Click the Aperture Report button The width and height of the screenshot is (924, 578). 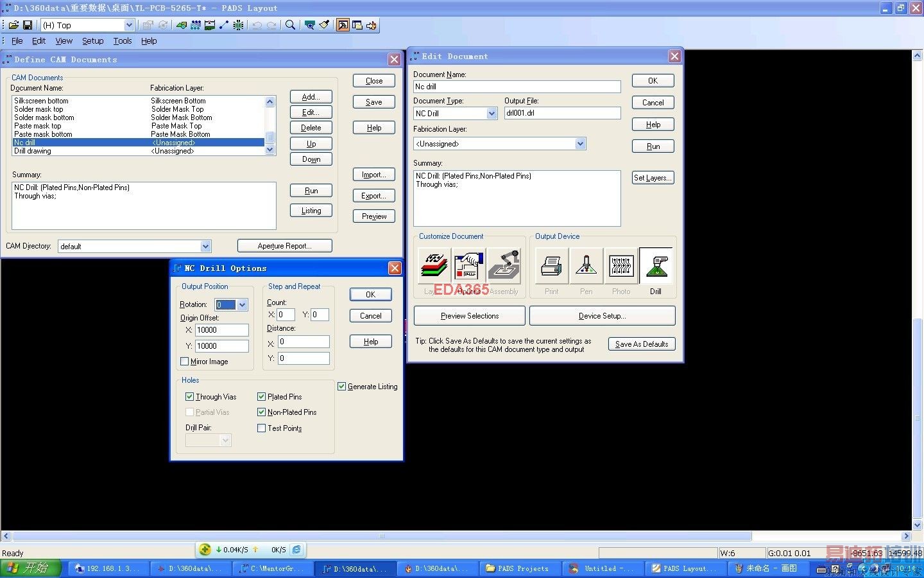(x=284, y=246)
